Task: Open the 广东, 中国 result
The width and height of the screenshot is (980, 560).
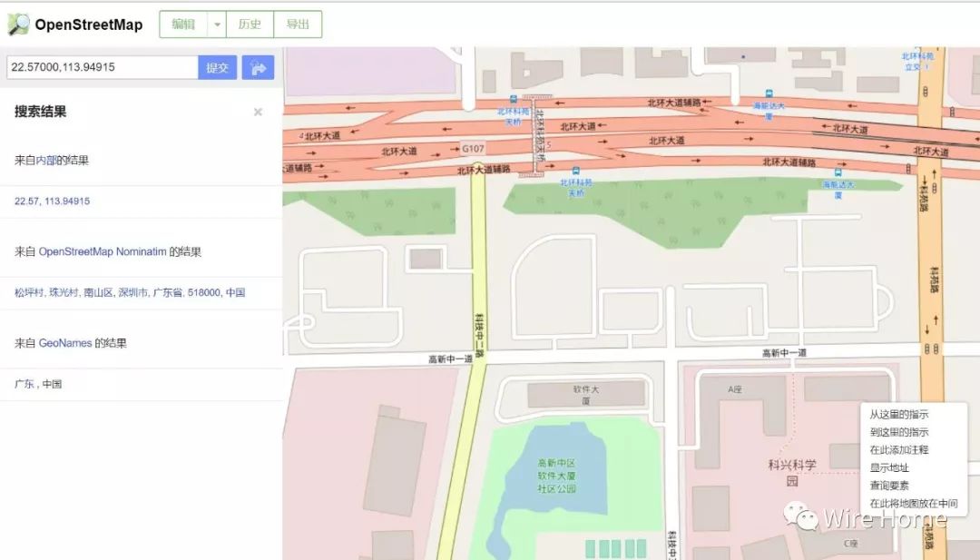Action: (38, 384)
